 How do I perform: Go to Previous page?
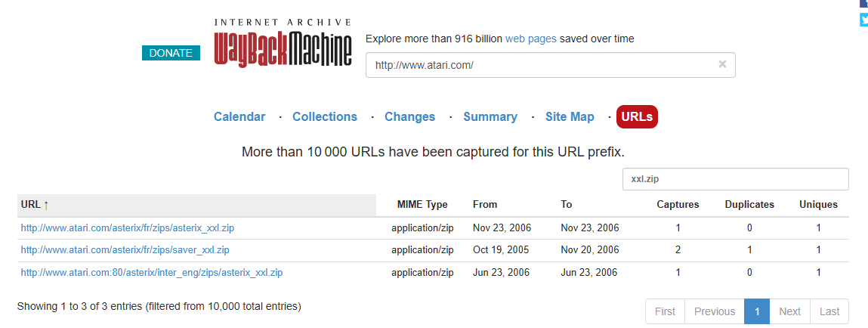click(715, 311)
